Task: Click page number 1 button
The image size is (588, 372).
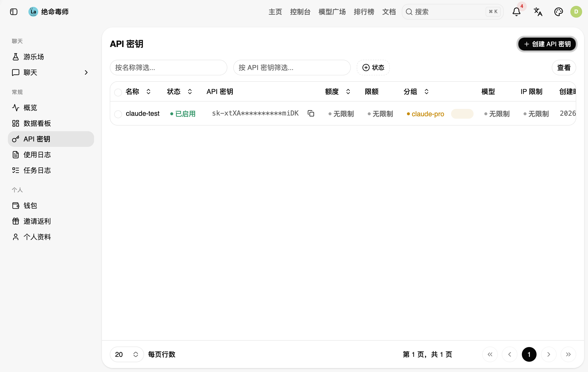Action: (x=529, y=354)
